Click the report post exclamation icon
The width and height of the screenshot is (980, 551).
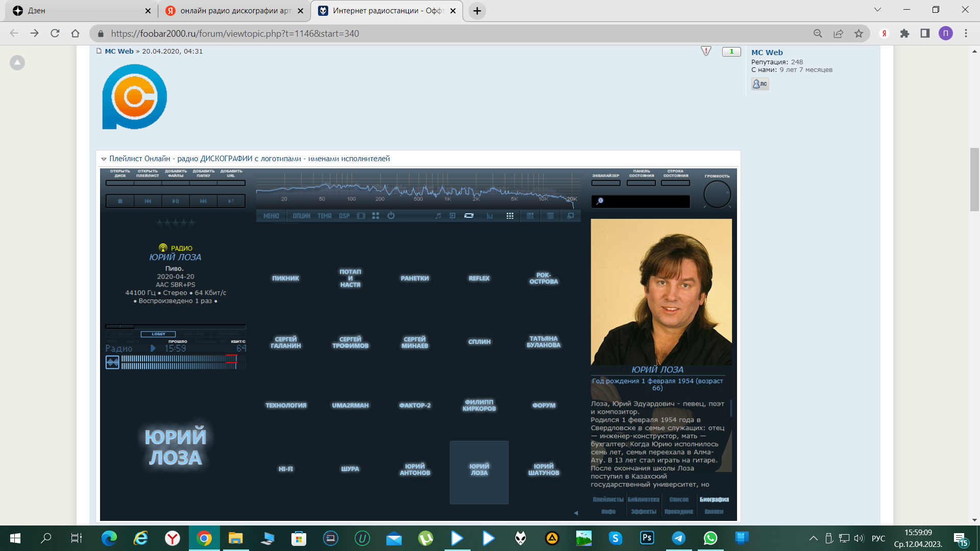[706, 51]
